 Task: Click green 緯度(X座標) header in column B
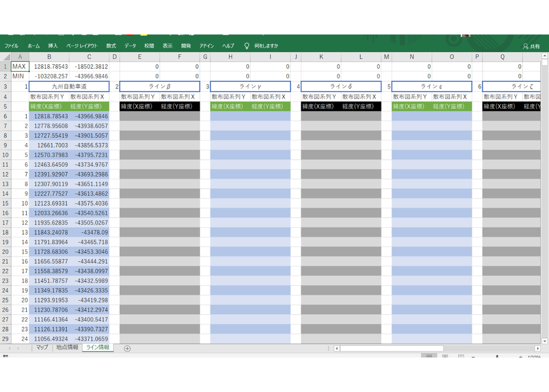49,106
